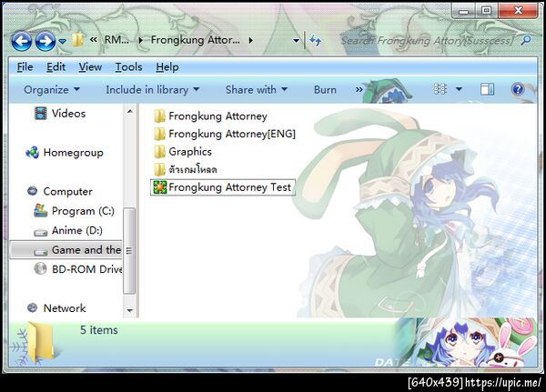Select the ตัวเกมโหลด folder
Viewport: 546px width, 392px height.
(193, 170)
